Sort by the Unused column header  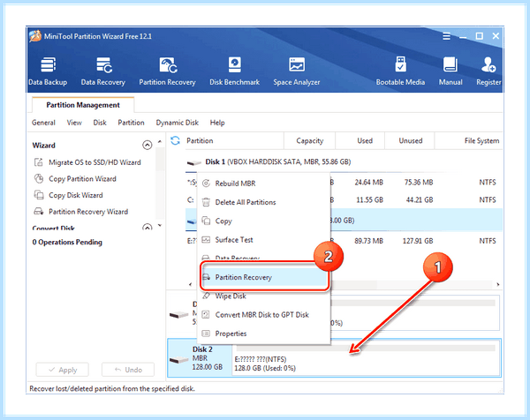pyautogui.click(x=411, y=140)
